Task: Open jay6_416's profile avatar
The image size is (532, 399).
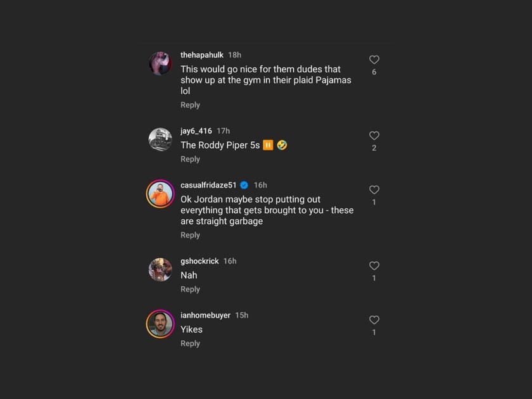Action: click(160, 139)
